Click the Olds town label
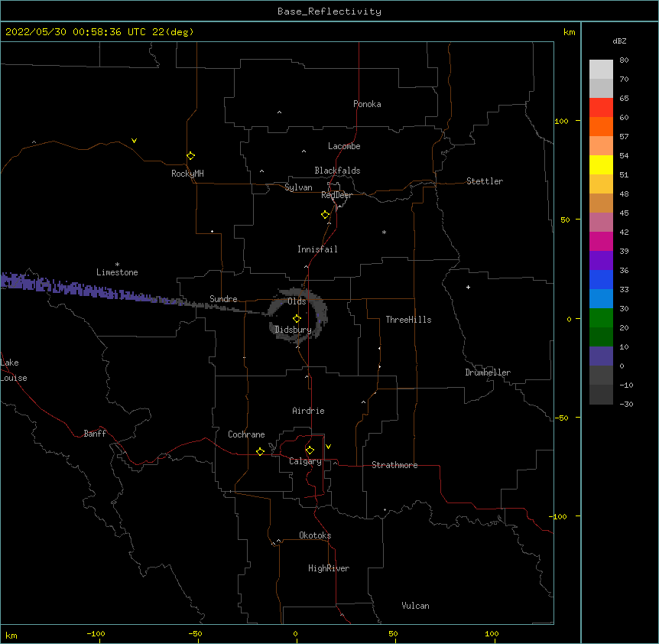 (297, 301)
